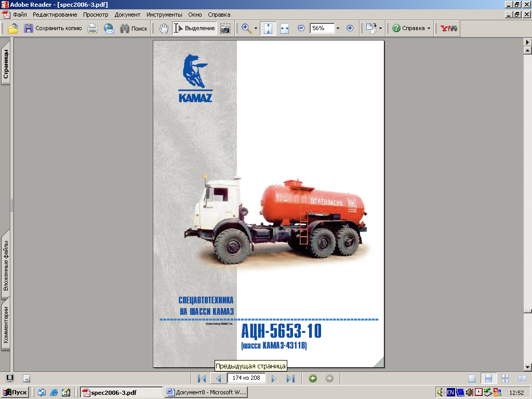Expand the zoom tool dropdown arrow
Image resolution: width=532 pixels, height=399 pixels.
256,29
